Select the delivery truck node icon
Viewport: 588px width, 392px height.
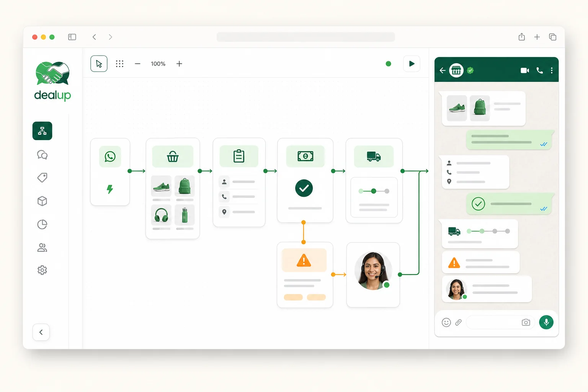pos(374,156)
